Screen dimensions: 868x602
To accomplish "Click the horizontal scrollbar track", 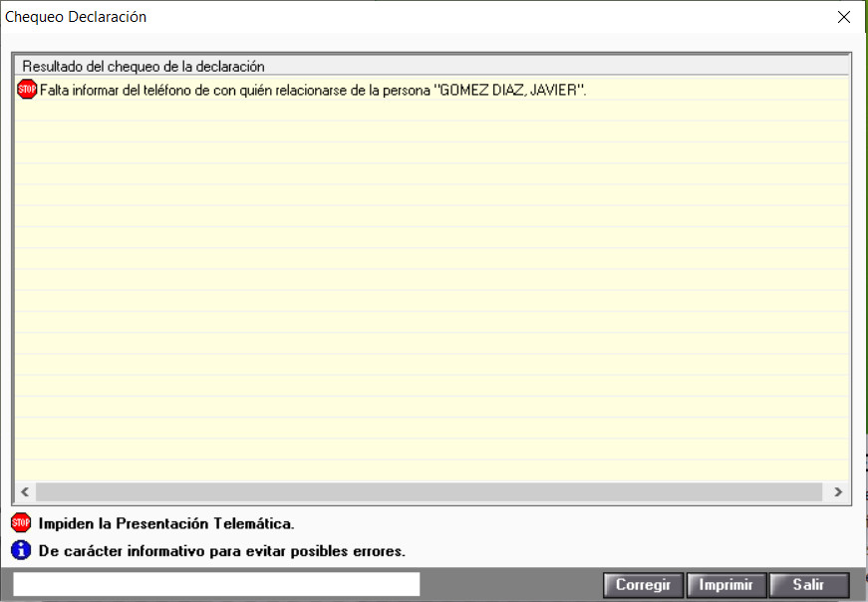I will [x=430, y=491].
